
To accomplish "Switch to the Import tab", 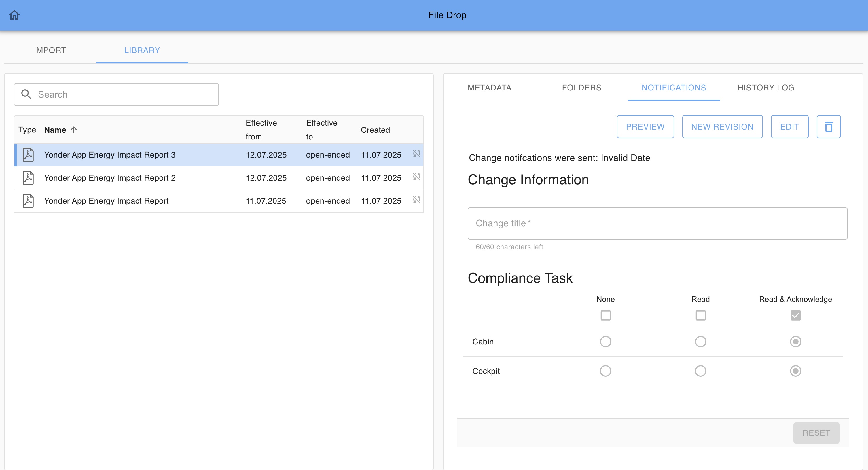I will click(x=50, y=50).
